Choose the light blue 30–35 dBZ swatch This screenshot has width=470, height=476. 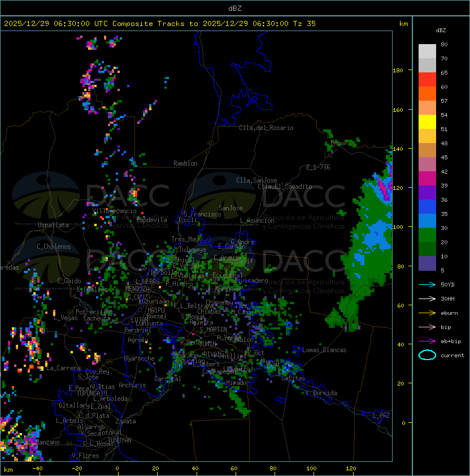click(427, 220)
